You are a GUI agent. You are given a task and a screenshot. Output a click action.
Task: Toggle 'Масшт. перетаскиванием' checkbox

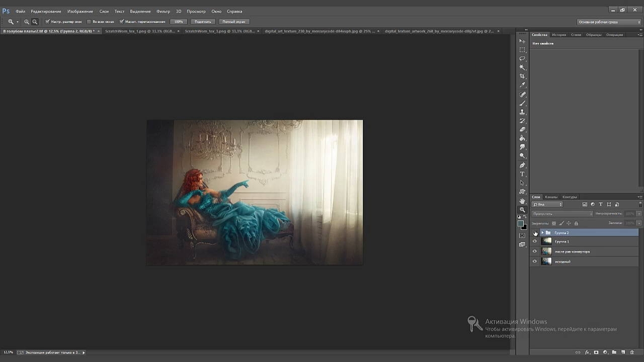[x=122, y=22]
